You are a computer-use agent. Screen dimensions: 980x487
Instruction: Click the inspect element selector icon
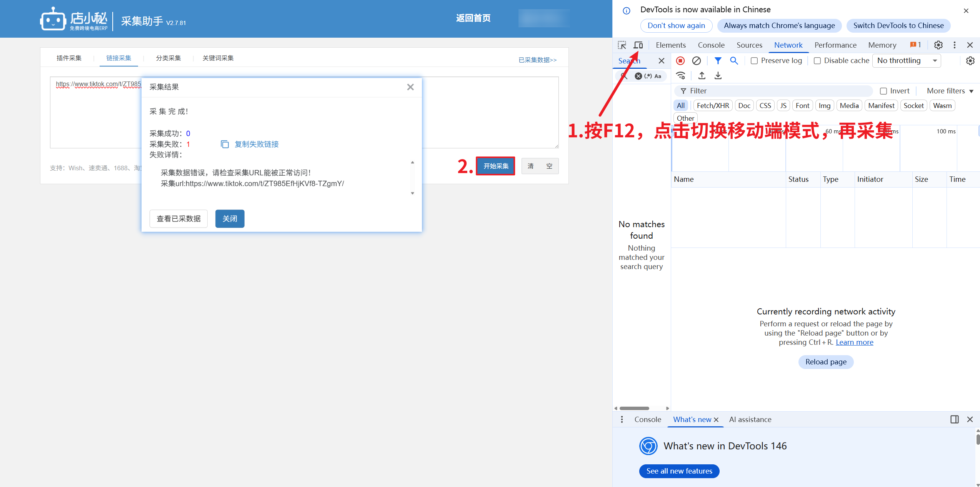point(622,45)
